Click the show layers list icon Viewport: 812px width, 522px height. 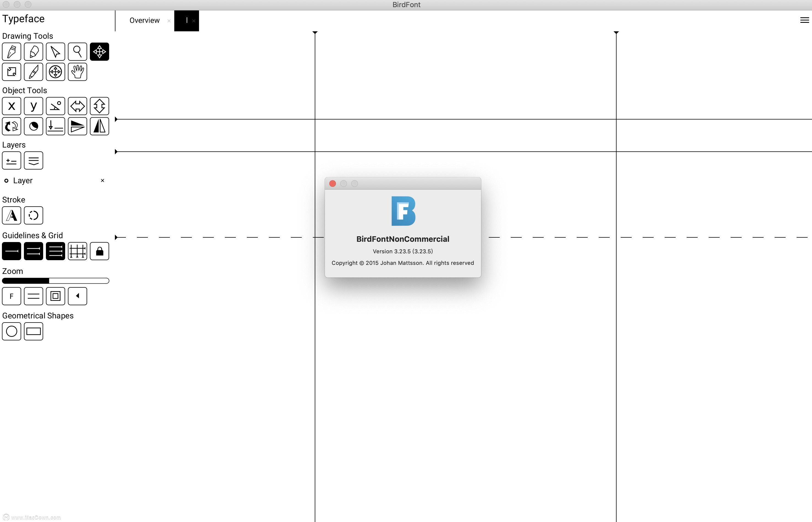[x=34, y=160]
